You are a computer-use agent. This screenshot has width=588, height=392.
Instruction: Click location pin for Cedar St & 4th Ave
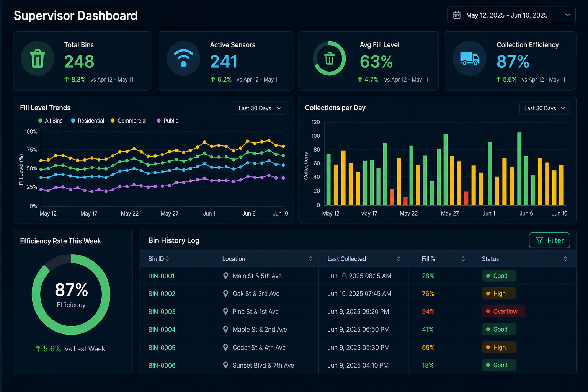(x=226, y=347)
